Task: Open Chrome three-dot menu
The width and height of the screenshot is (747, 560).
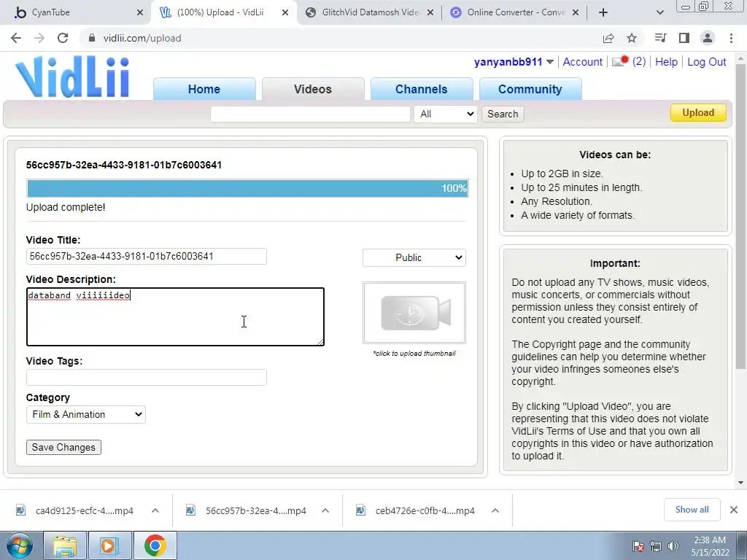Action: click(731, 38)
